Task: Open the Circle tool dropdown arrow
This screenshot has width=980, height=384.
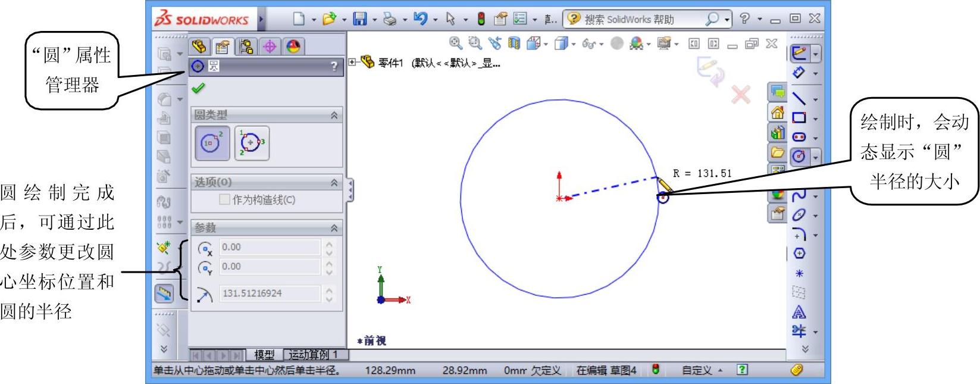Action: (816, 157)
